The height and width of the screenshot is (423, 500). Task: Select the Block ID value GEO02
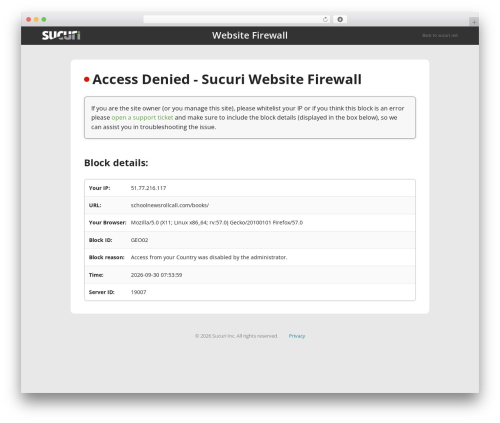pos(139,240)
